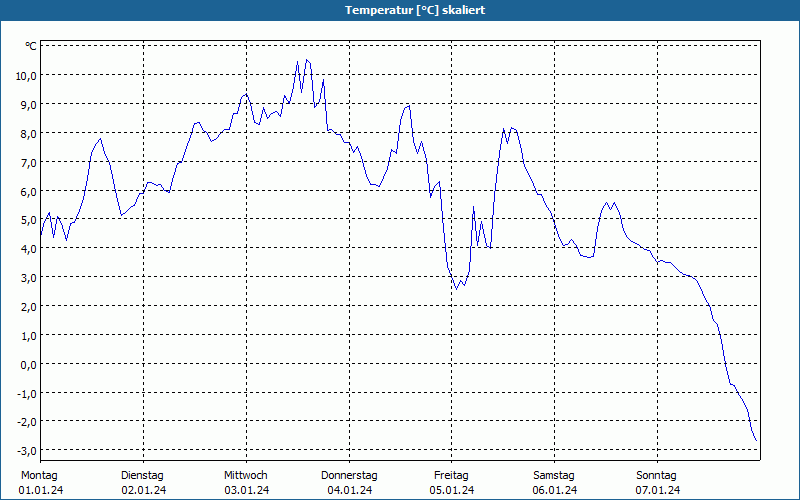Click the °C unit label on axis
Screen dimensions: 800x500
point(31,46)
